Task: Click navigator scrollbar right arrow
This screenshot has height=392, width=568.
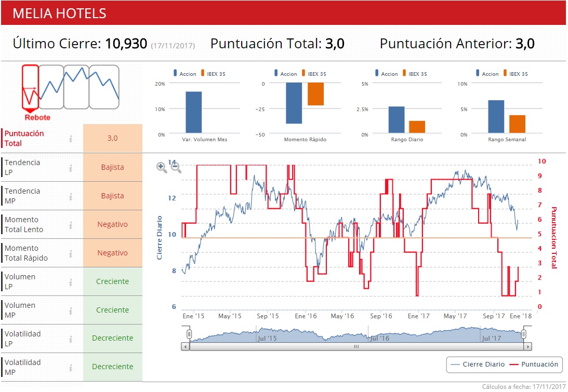Action: (528, 347)
